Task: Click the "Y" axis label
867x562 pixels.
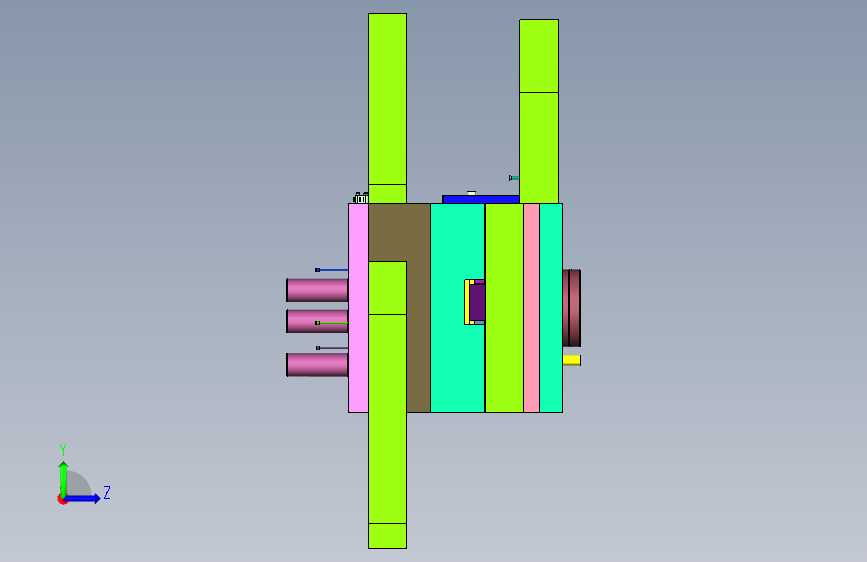Action: pos(63,450)
